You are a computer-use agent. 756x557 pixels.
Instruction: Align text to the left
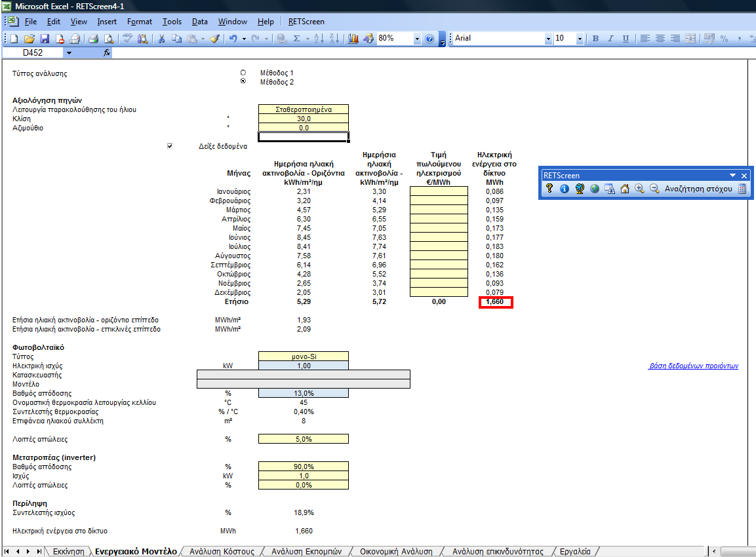tap(645, 39)
